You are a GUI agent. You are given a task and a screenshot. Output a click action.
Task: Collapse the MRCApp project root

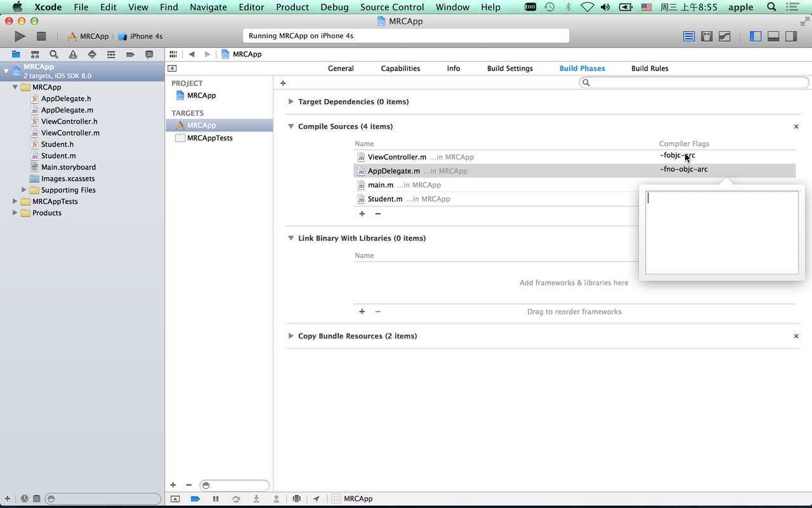(x=6, y=71)
